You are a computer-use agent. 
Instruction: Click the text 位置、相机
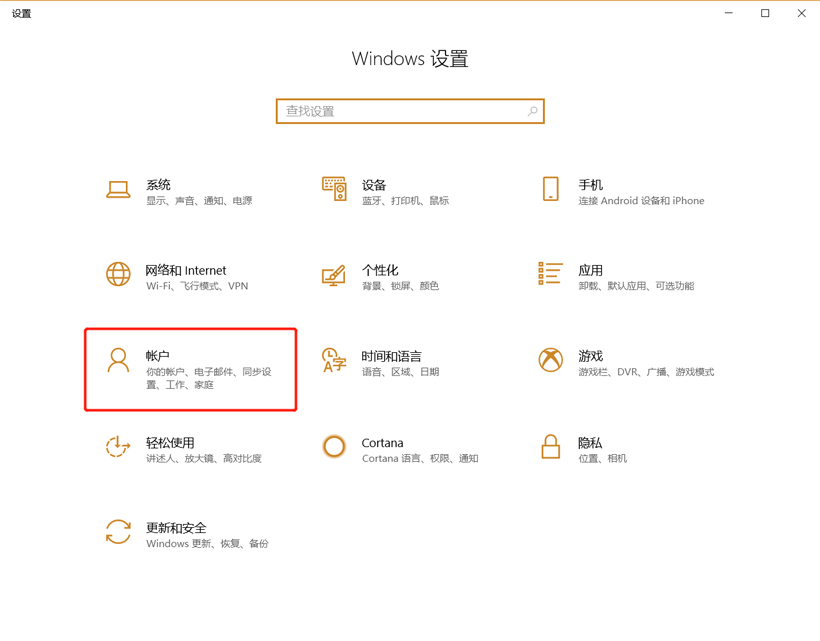click(x=602, y=459)
